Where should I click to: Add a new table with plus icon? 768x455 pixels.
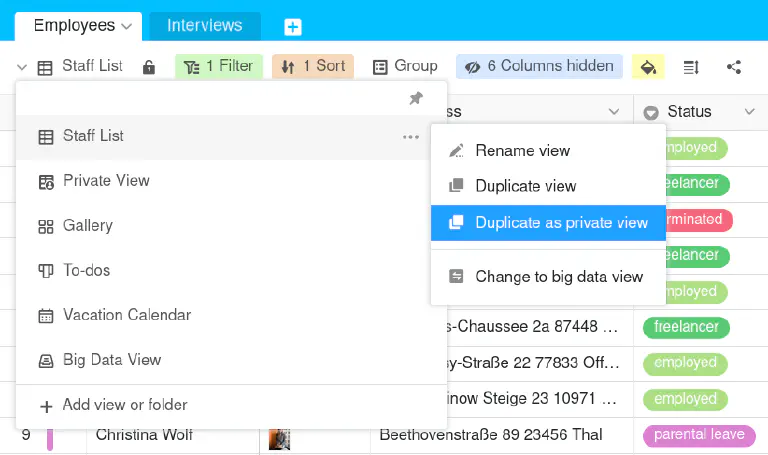pyautogui.click(x=292, y=27)
